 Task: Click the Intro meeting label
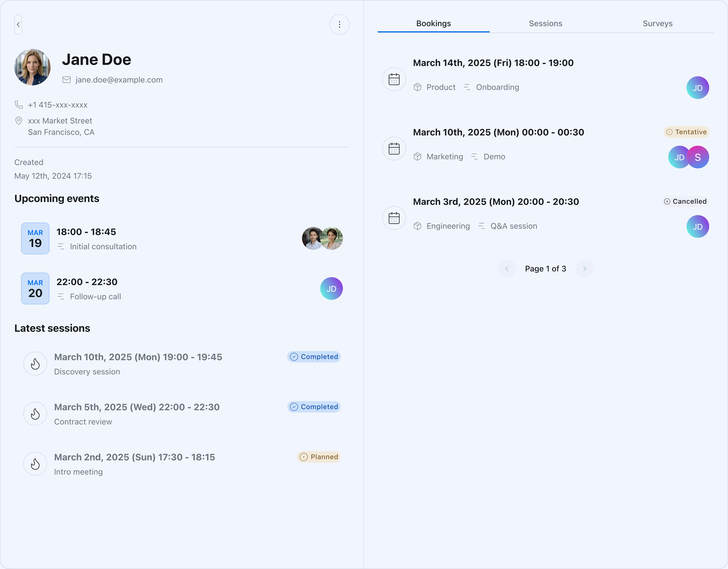tap(78, 472)
